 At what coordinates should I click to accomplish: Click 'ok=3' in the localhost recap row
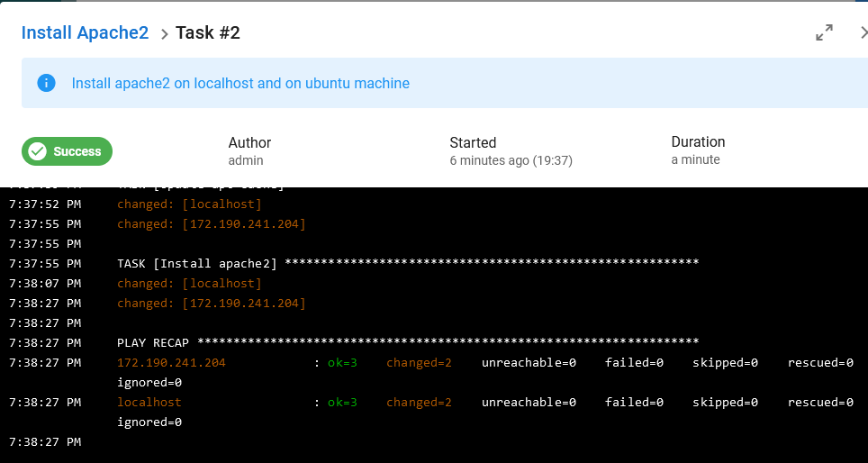point(343,402)
